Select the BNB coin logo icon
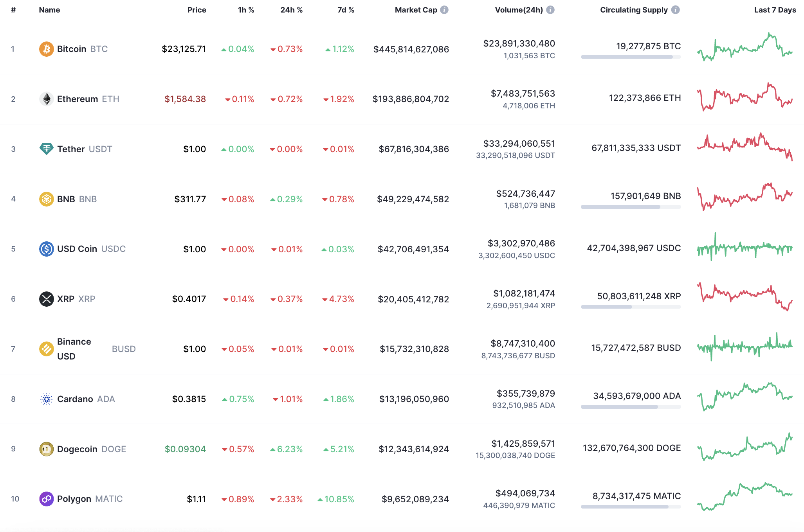This screenshot has height=532, width=804. point(46,199)
